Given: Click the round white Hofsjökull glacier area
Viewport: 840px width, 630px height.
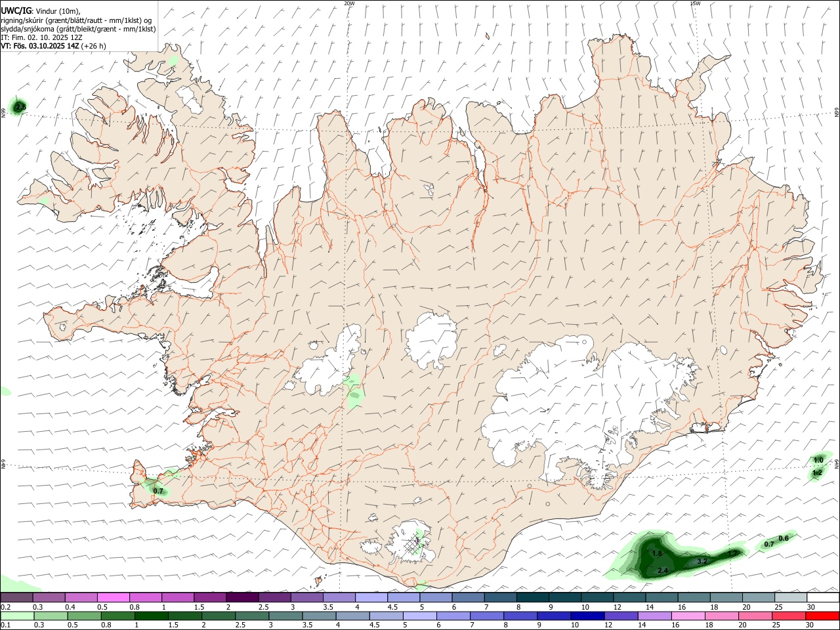Looking at the screenshot, I should [431, 340].
